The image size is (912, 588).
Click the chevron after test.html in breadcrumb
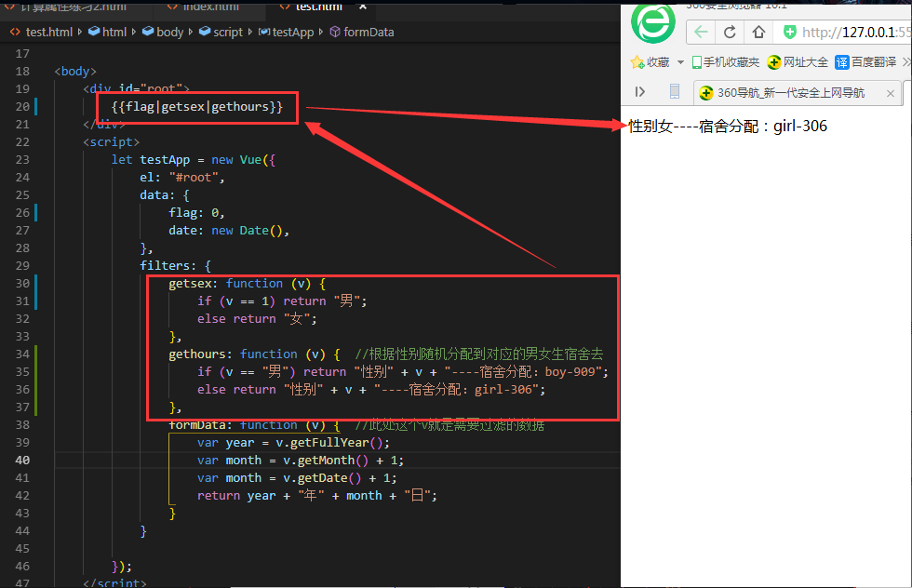pos(80,32)
